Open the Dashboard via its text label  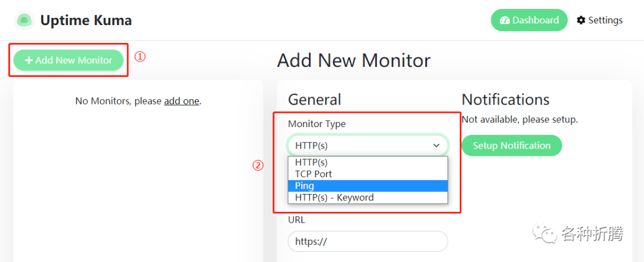click(535, 20)
